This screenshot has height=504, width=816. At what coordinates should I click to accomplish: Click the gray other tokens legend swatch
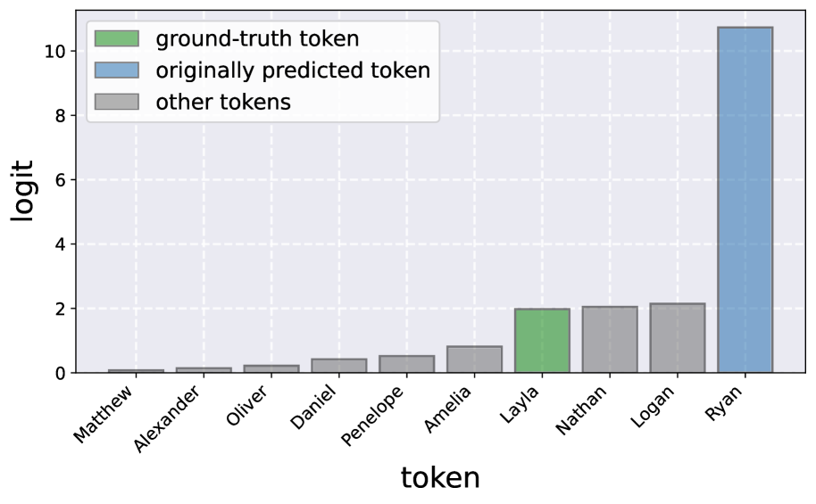113,102
